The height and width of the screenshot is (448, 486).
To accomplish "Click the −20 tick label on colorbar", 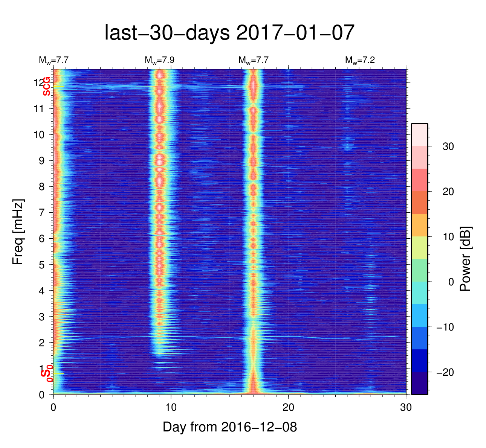I will tap(445, 372).
